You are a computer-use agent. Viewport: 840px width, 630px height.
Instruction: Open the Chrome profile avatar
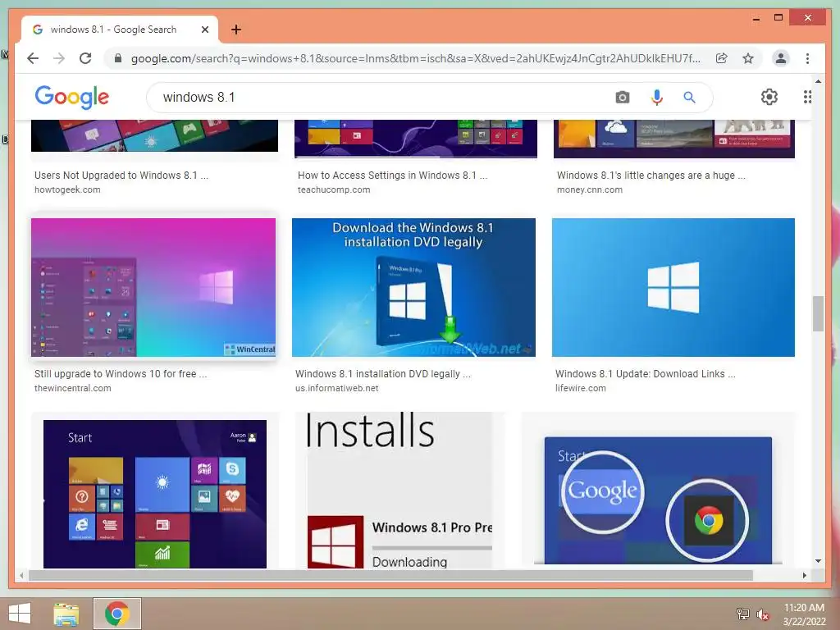pyautogui.click(x=781, y=58)
